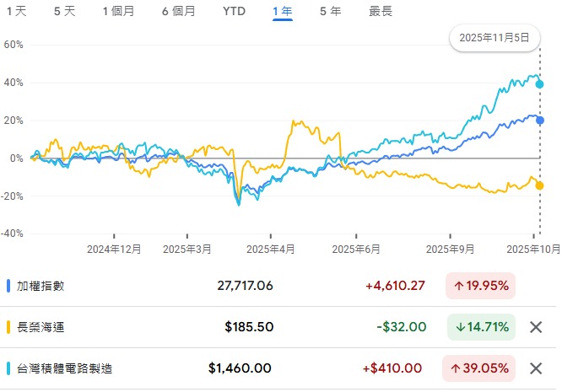Click the teal endpoint dot on chart
The height and width of the screenshot is (392, 562).
(x=539, y=84)
